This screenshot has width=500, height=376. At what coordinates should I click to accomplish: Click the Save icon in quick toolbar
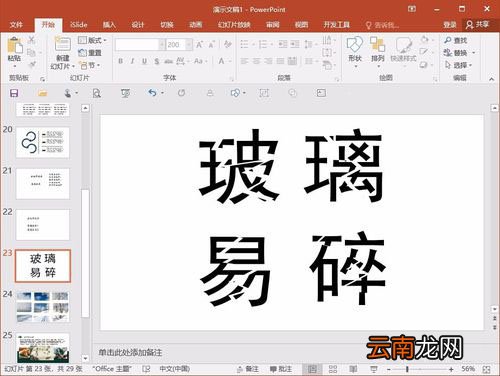[x=14, y=93]
